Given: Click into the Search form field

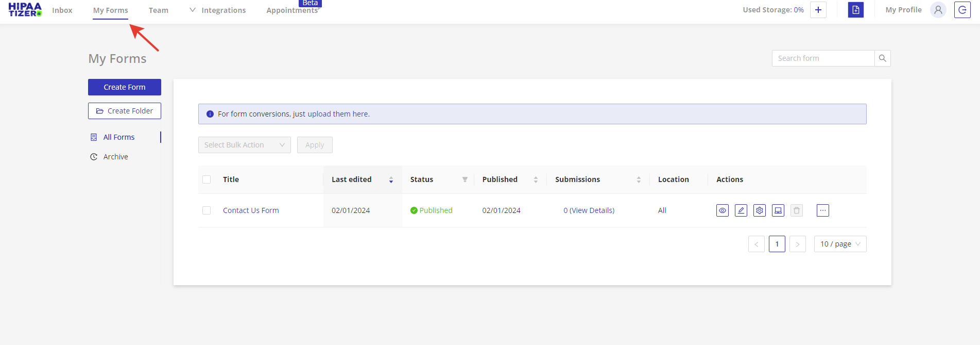Looking at the screenshot, I should 823,58.
